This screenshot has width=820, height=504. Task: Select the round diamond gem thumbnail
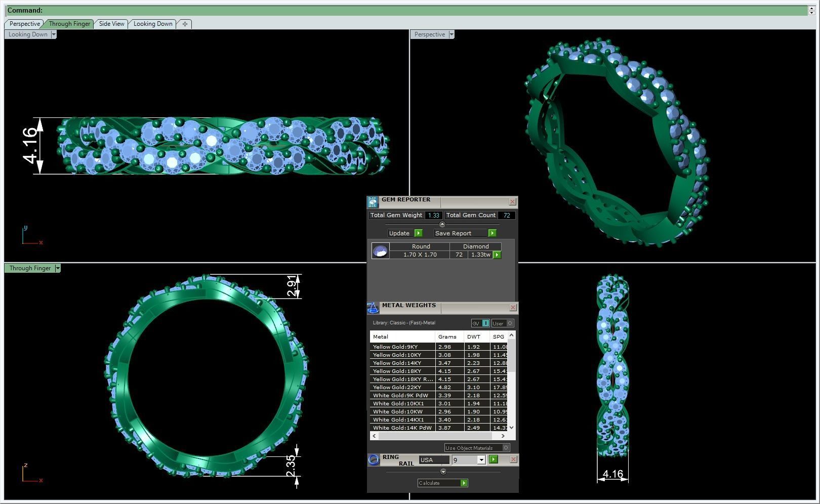click(380, 250)
